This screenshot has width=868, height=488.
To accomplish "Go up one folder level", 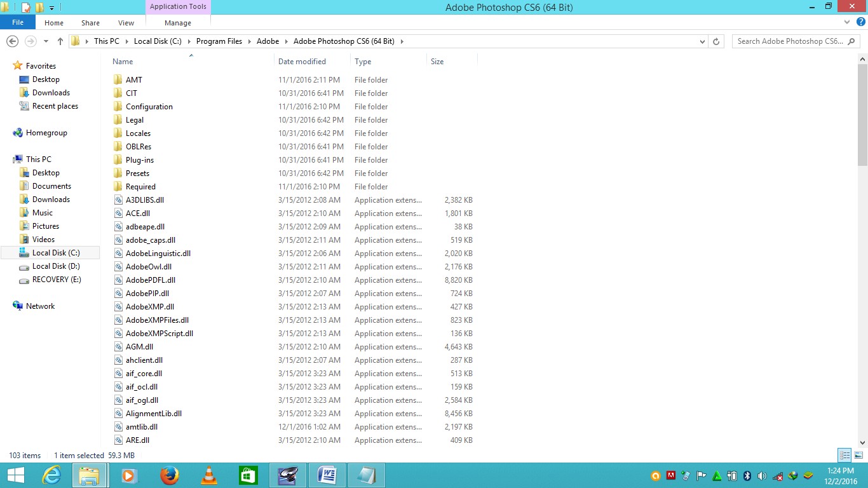I will point(60,41).
